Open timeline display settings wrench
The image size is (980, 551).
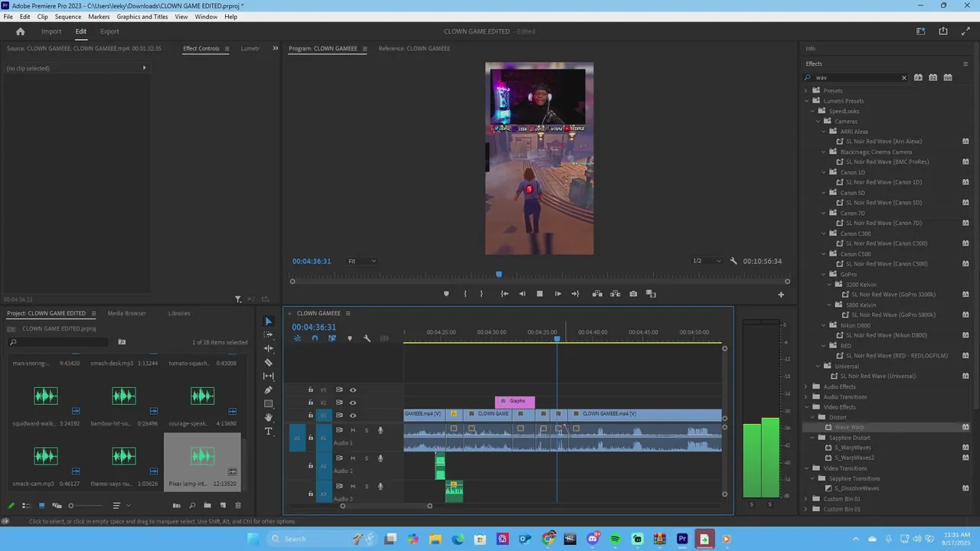pos(367,338)
